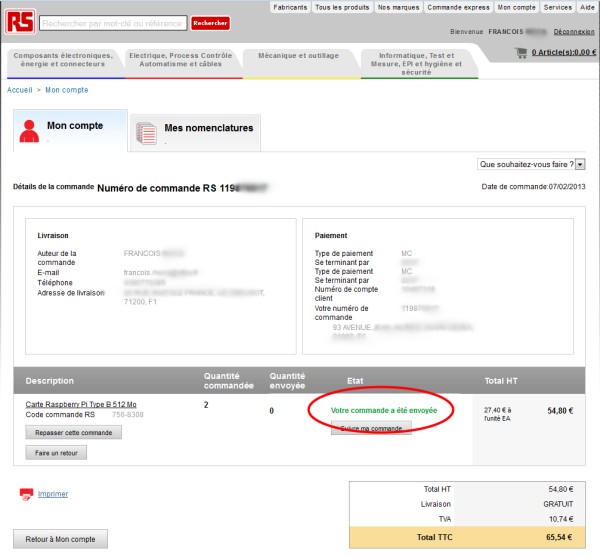This screenshot has width=600, height=558.
Task: Click the 65,54 € Total TTC value
Action: (x=559, y=537)
